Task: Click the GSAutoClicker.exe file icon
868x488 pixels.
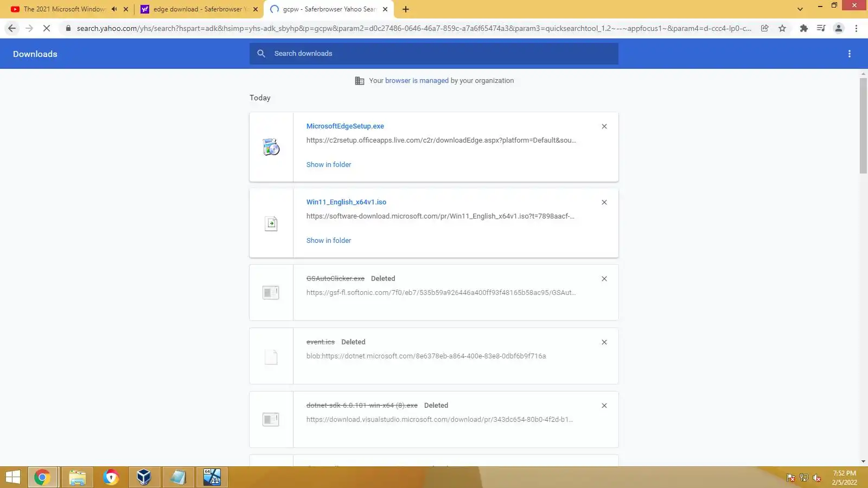Action: pyautogui.click(x=271, y=293)
